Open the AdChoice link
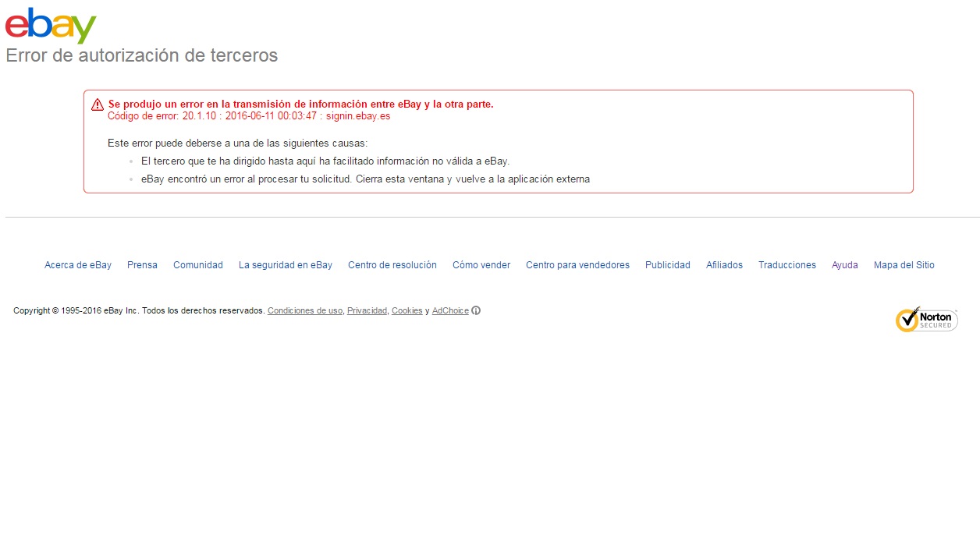 (450, 310)
